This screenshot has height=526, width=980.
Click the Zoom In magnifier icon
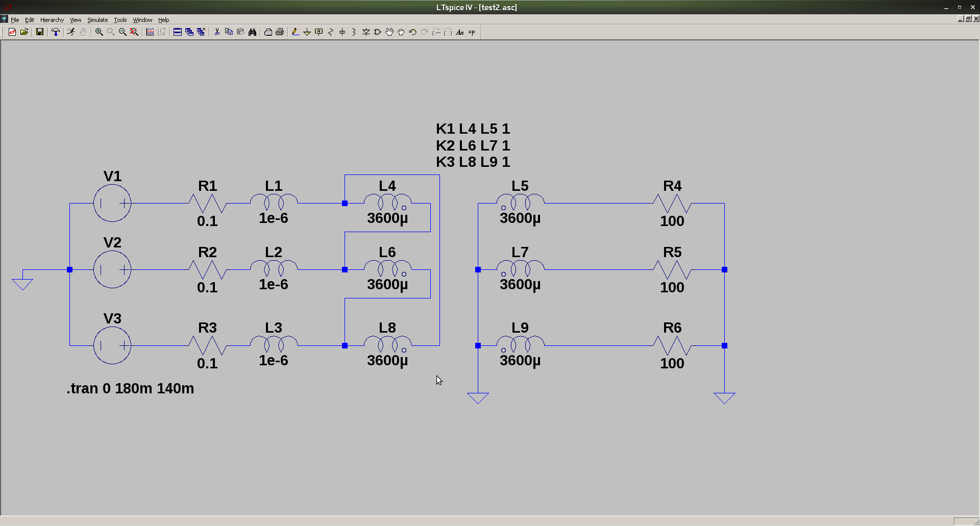99,32
